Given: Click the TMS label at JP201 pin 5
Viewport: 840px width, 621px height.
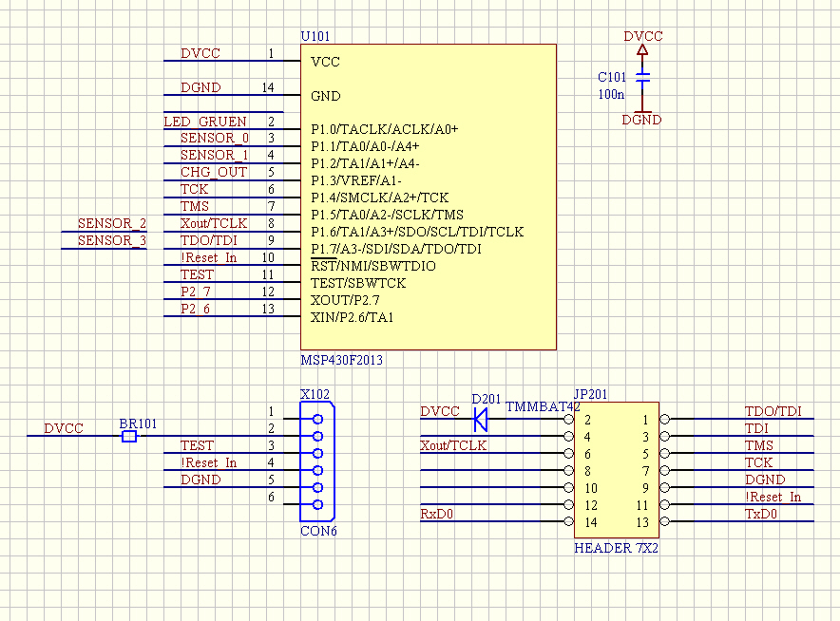Looking at the screenshot, I should [x=759, y=445].
